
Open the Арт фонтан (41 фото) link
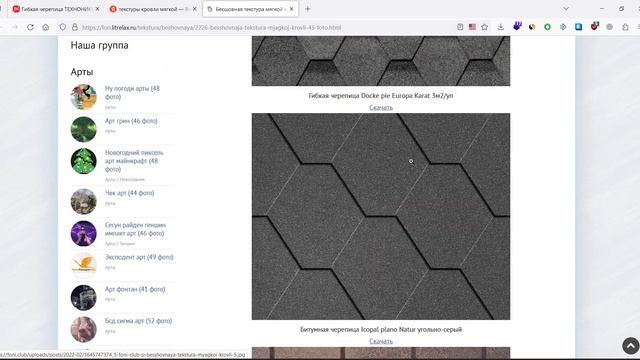coord(135,289)
